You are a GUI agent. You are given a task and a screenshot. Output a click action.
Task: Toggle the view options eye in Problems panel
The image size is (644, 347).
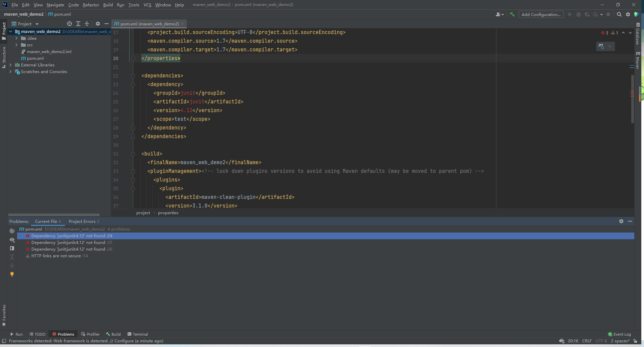[x=12, y=240]
